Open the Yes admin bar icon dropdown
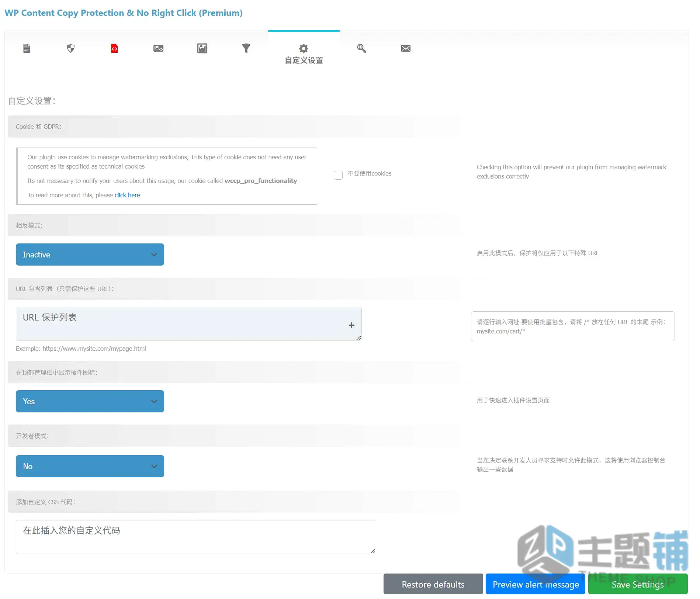This screenshot has width=700, height=599. click(x=90, y=401)
